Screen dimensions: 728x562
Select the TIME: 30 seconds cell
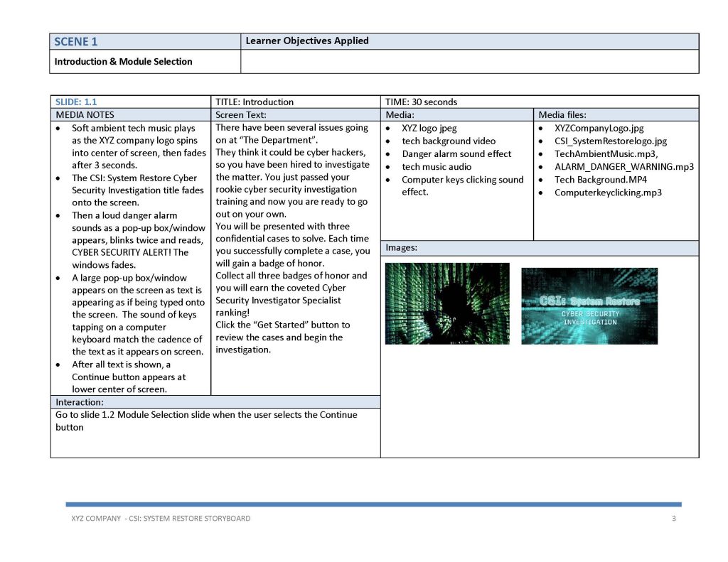coord(422,102)
